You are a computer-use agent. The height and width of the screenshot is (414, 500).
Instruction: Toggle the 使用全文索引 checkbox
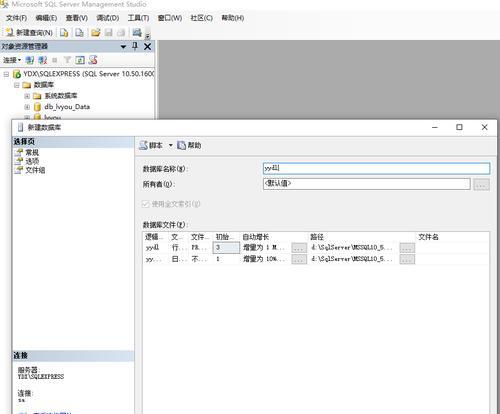(x=145, y=204)
